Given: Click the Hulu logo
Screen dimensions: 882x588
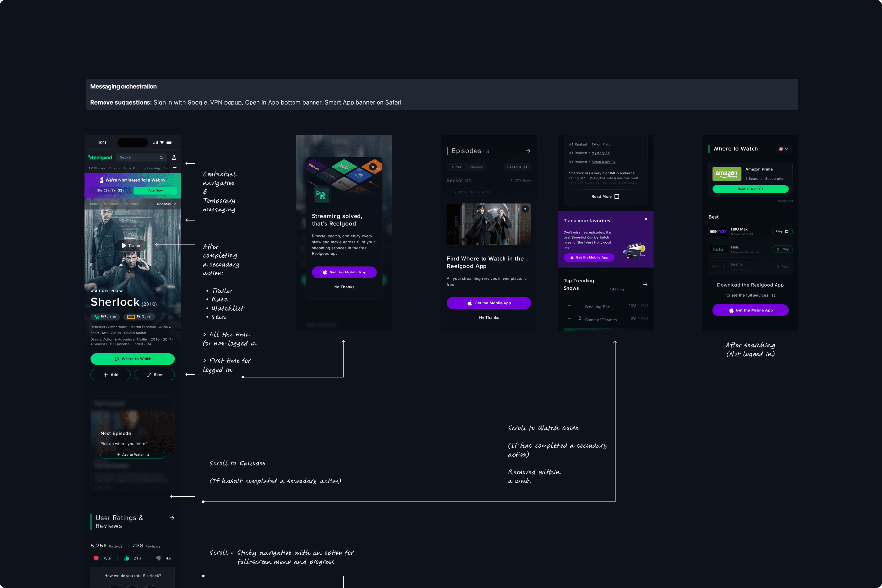Looking at the screenshot, I should 718,249.
